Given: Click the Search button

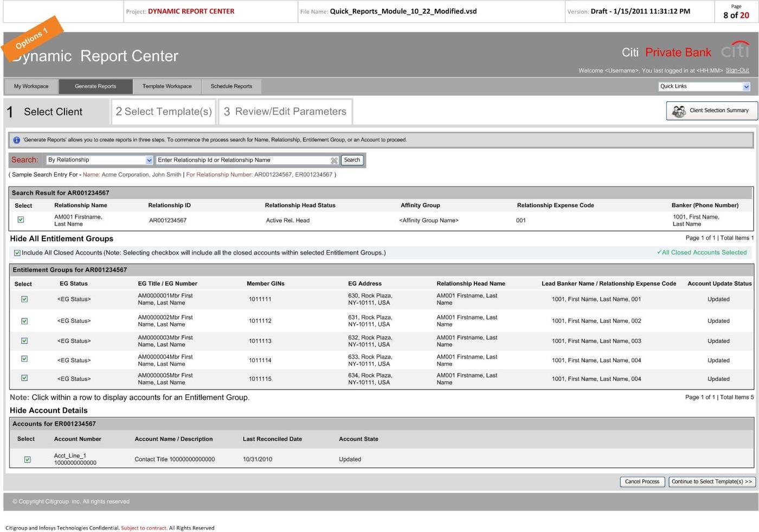Looking at the screenshot, I should tap(351, 160).
